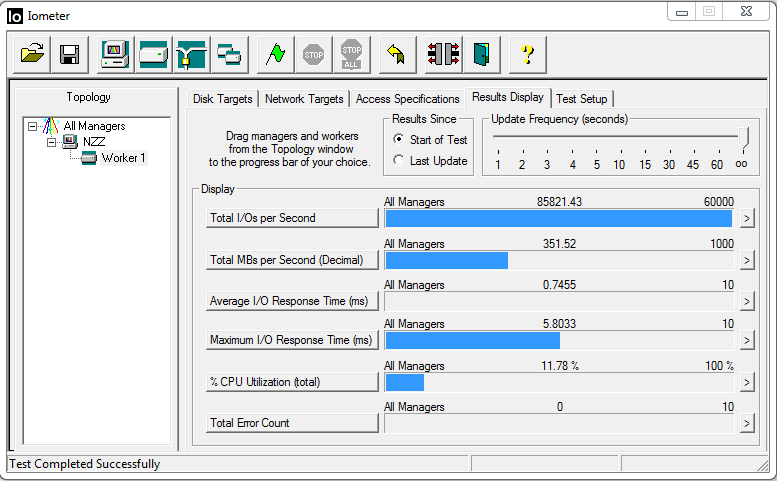
Task: Select All Managers in topology tree
Action: (x=94, y=126)
